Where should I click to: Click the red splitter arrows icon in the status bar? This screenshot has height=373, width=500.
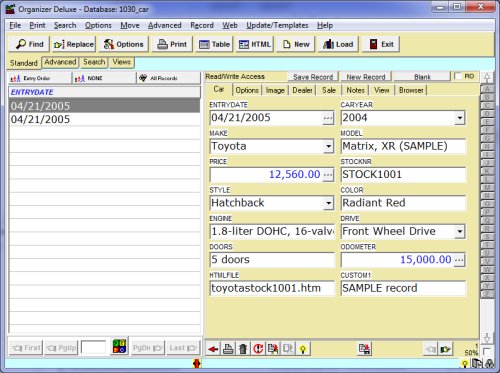pyautogui.click(x=197, y=363)
